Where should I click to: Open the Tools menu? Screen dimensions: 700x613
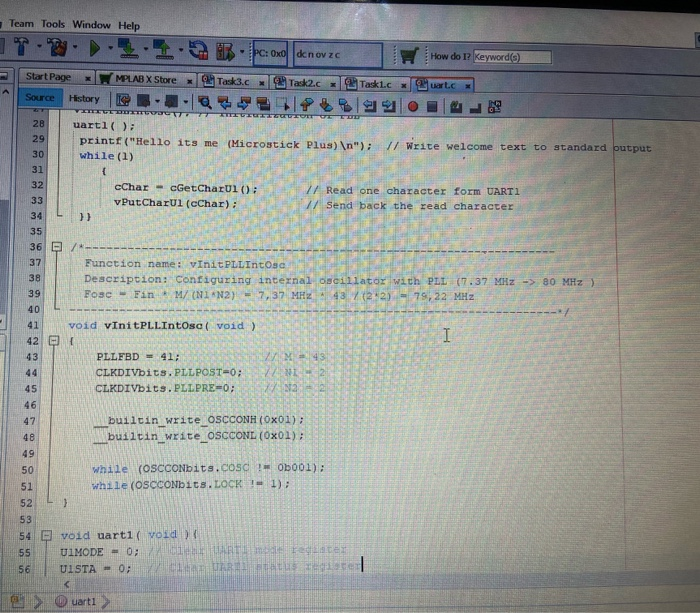coord(53,24)
